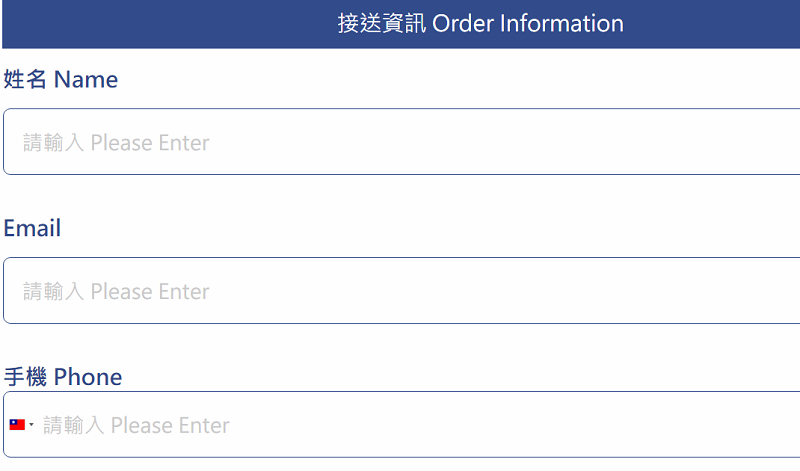Click the 手機 characters in the Phone label

tap(25, 377)
